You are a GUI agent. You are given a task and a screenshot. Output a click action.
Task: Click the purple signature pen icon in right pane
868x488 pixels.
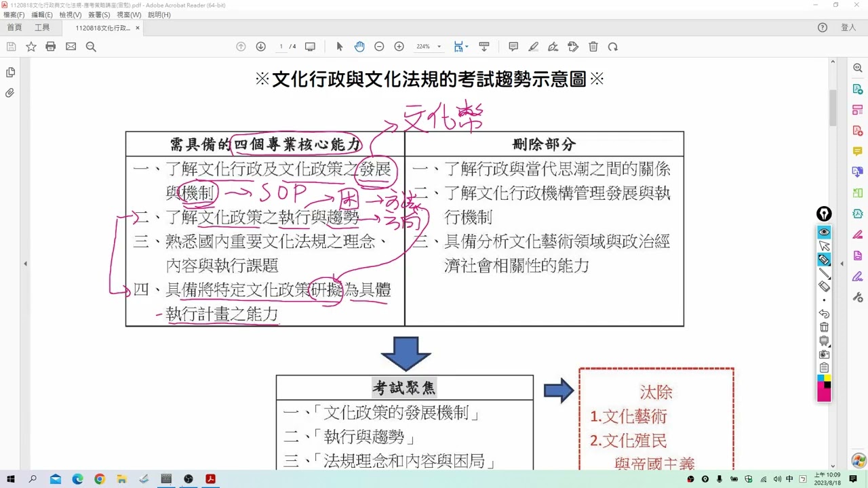[857, 277]
